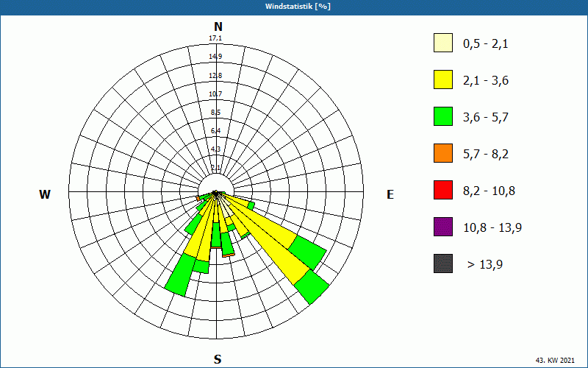Click the 6,4 ring scale value
Screen dimensions: 588x368
tap(215, 131)
